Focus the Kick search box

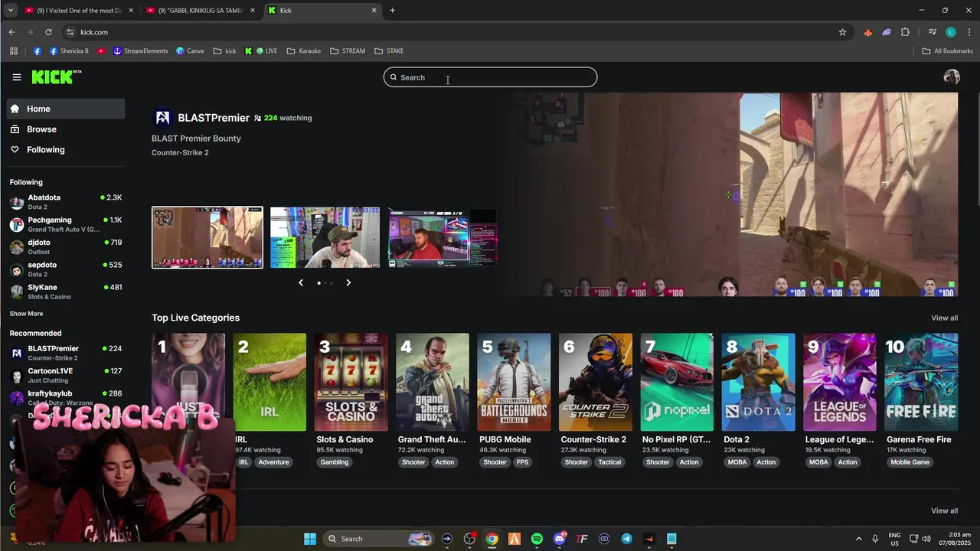(x=490, y=77)
